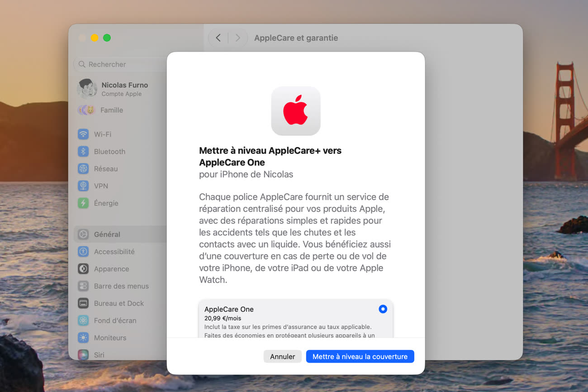Image resolution: width=588 pixels, height=392 pixels.
Task: Click the red Apple logo icon
Action: [x=296, y=111]
